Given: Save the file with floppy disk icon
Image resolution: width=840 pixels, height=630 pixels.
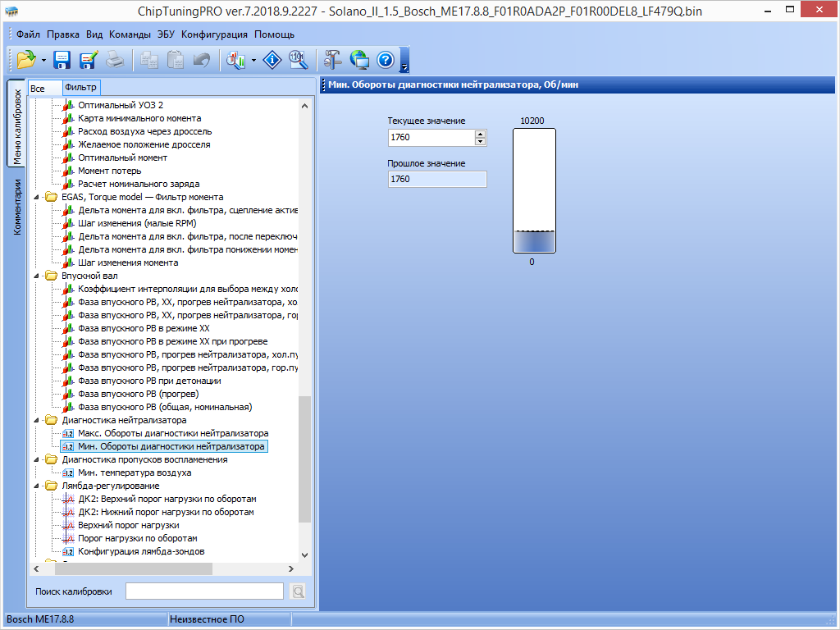Looking at the screenshot, I should [62, 59].
